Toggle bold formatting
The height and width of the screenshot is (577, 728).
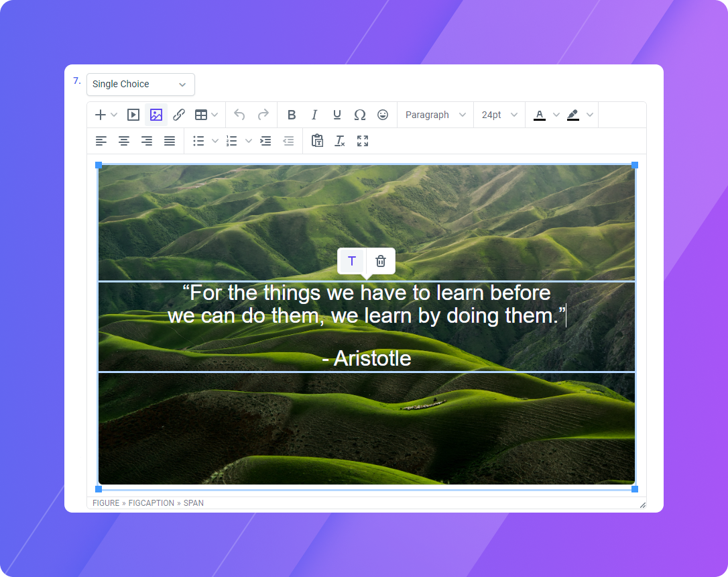292,115
